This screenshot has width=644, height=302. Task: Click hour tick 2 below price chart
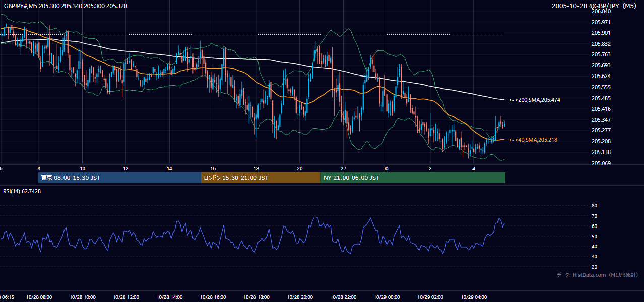click(x=430, y=168)
